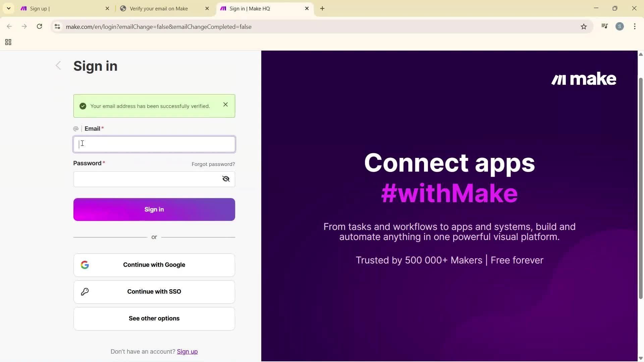Click the back arrow beside the Sign in heading
644x362 pixels.
coord(58,65)
